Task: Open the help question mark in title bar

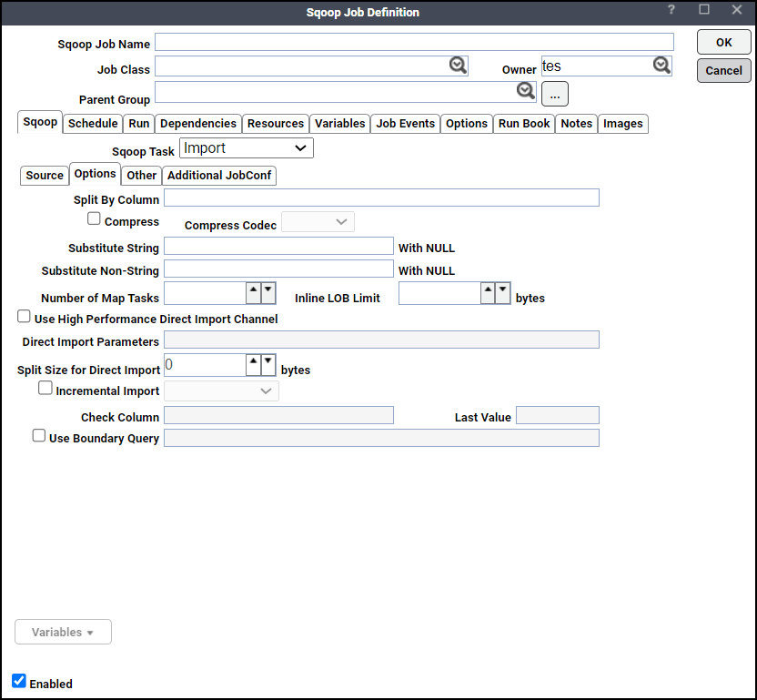Action: (671, 10)
